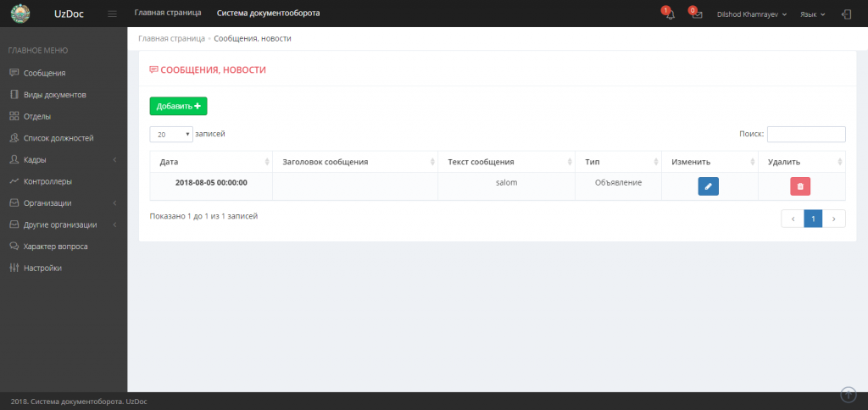868x410 pixels.
Task: Open Виды документов in sidebar
Action: tap(54, 95)
